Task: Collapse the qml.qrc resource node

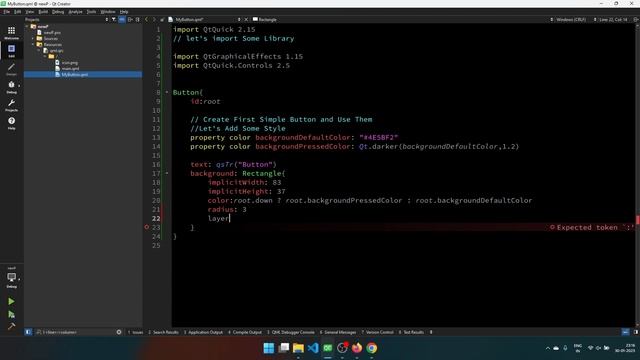Action: pos(39,51)
